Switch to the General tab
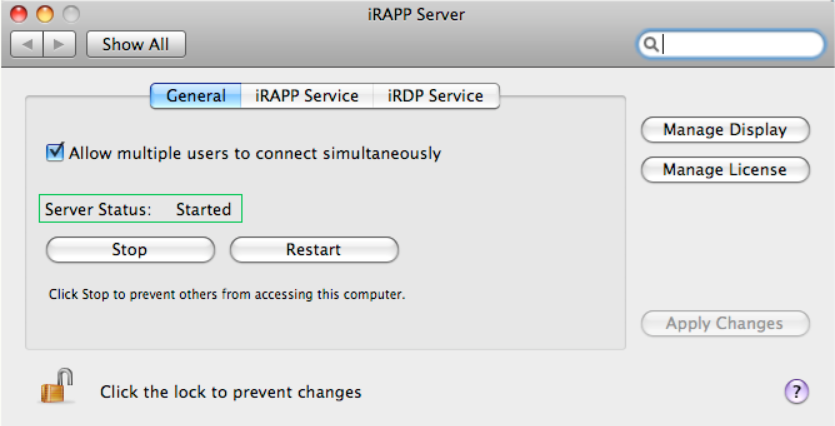 [x=196, y=96]
